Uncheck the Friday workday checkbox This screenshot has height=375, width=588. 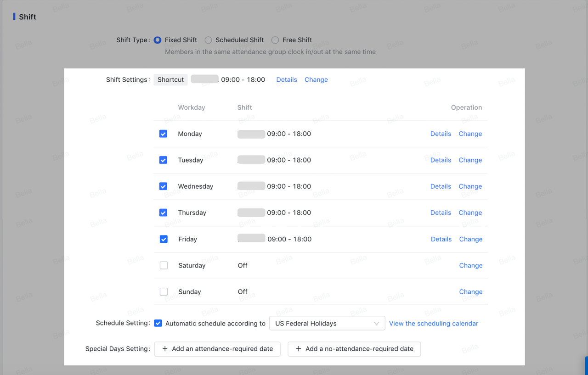[x=164, y=239]
